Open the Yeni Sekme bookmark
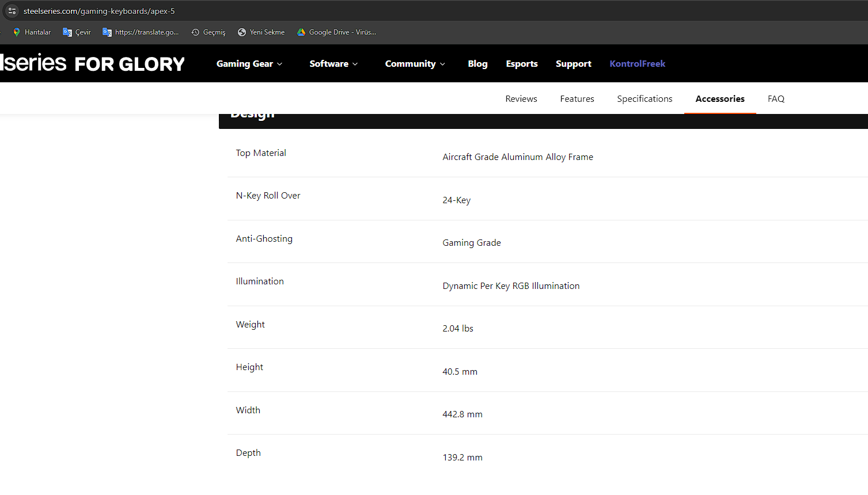868x495 pixels. (x=261, y=32)
